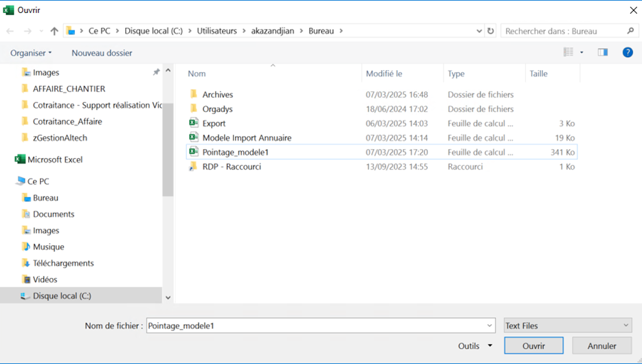Viewport: 642px width, 364px height.
Task: Click the search magnifier icon
Action: 630,31
